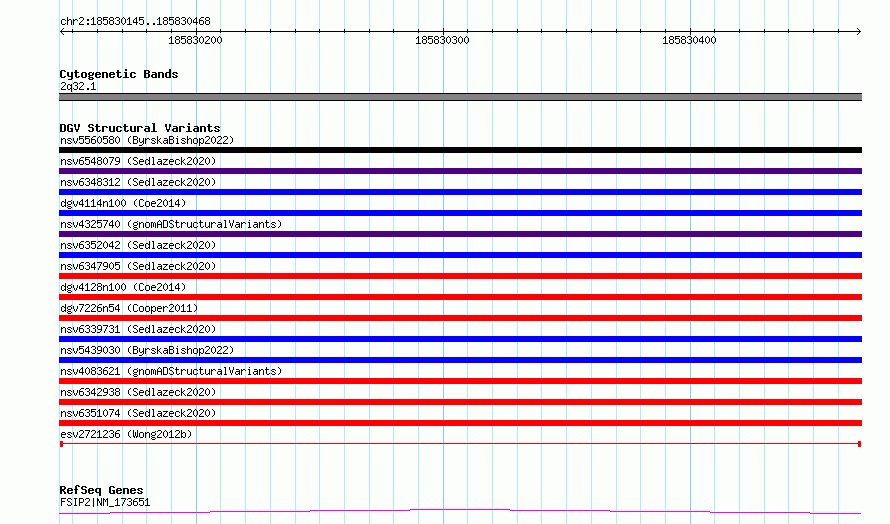The width and height of the screenshot is (890, 524).
Task: Click the red bar of dgv7226n54
Action: (460, 318)
